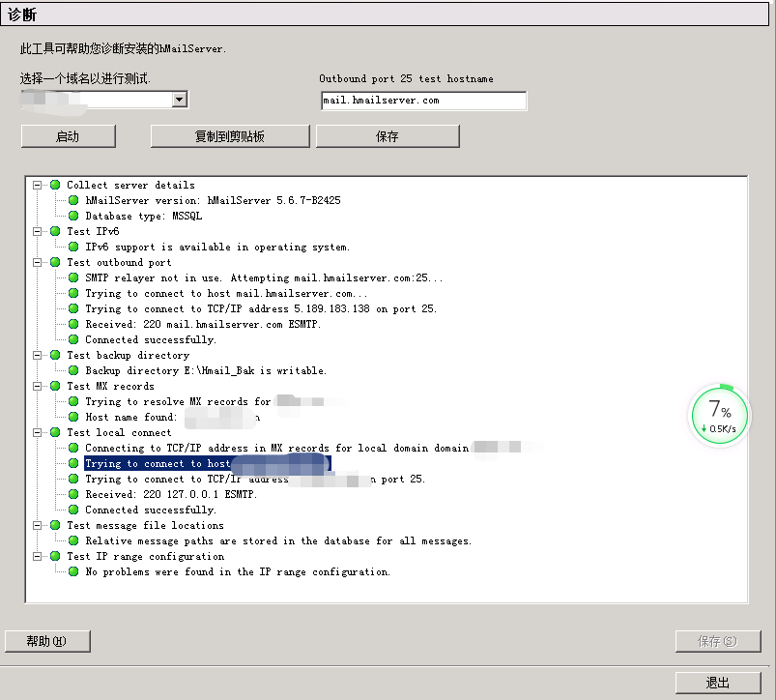Image resolution: width=776 pixels, height=700 pixels.
Task: Open the domain selection dropdown
Action: point(179,99)
